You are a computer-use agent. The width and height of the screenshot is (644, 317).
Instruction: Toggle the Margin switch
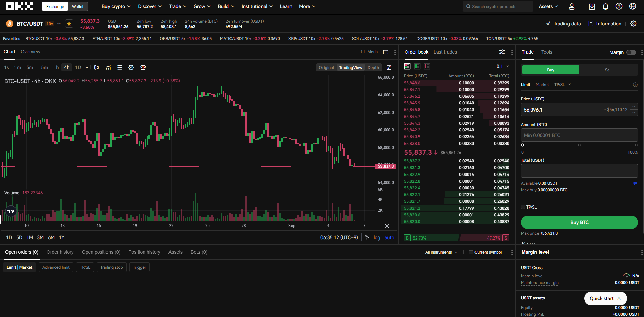[x=631, y=52]
